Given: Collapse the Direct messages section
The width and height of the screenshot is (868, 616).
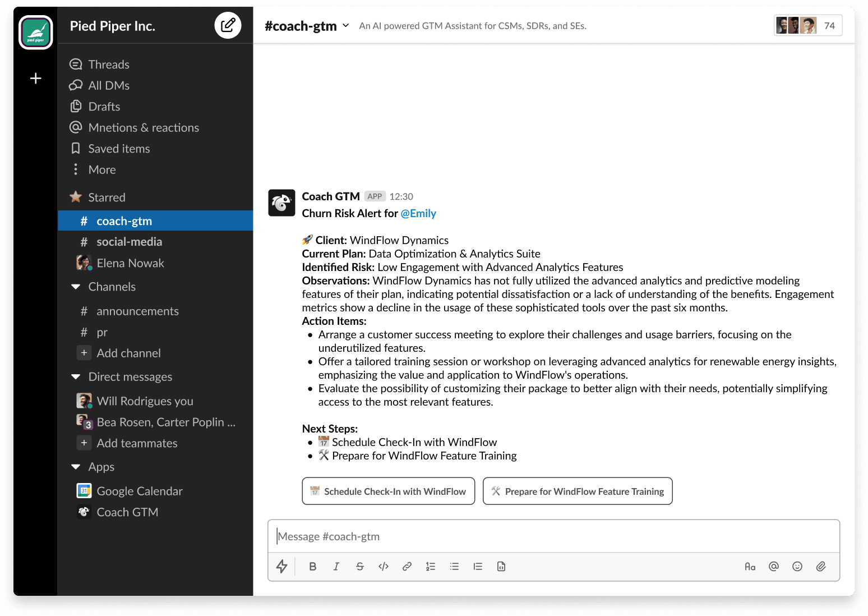Looking at the screenshot, I should point(76,377).
